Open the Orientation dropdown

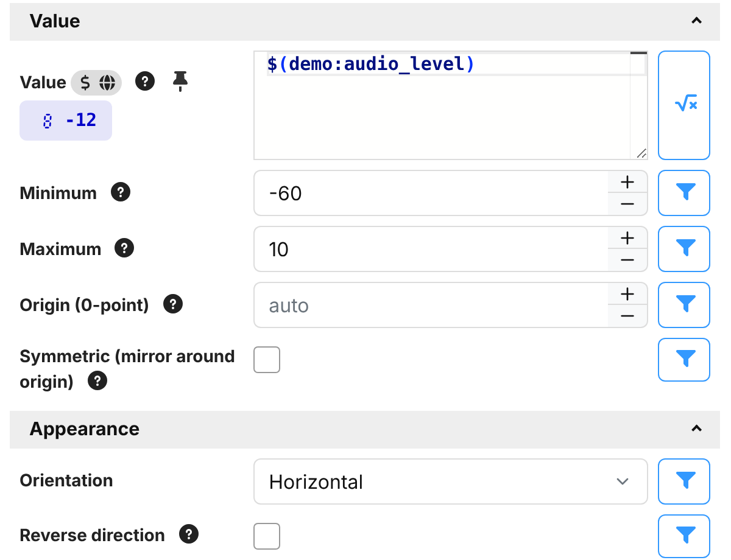tap(451, 481)
